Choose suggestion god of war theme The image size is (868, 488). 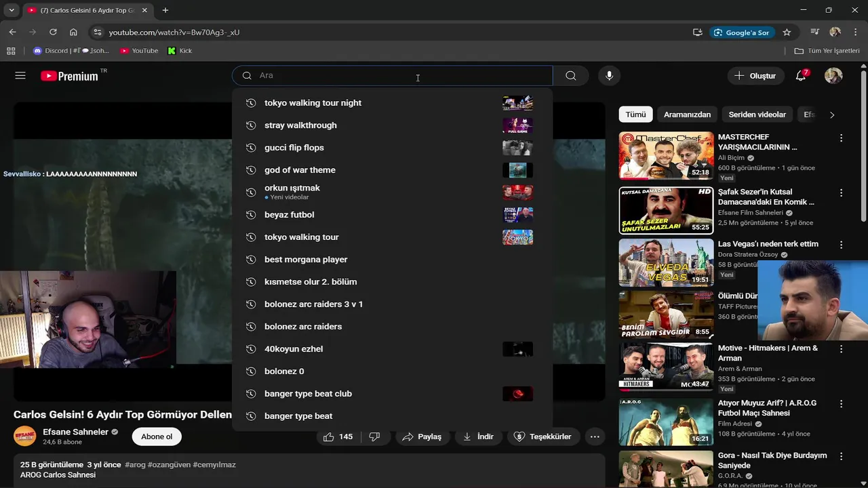tap(392, 170)
